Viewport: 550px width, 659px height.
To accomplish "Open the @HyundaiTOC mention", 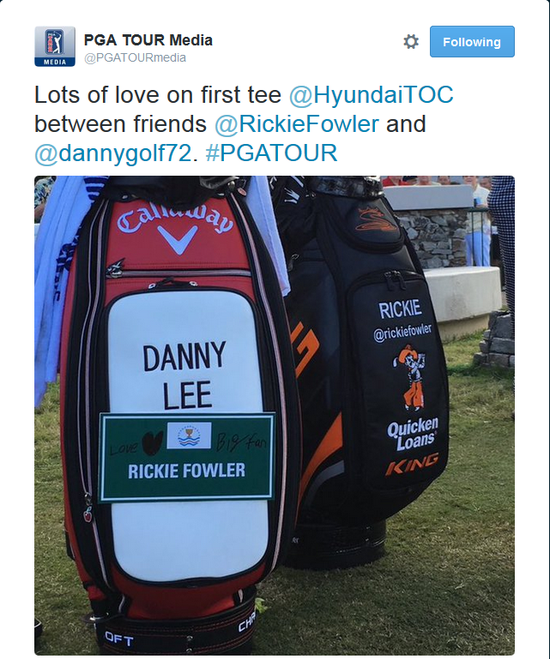I will 371,95.
